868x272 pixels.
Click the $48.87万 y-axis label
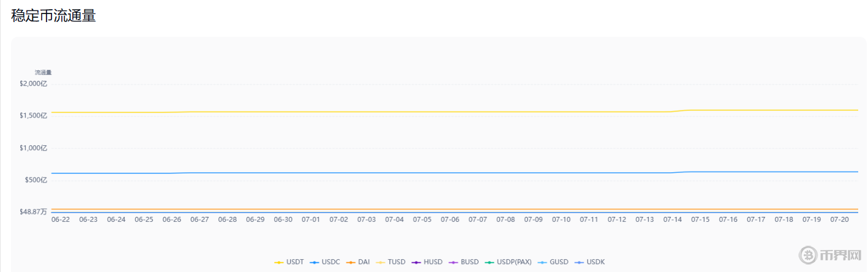34,212
